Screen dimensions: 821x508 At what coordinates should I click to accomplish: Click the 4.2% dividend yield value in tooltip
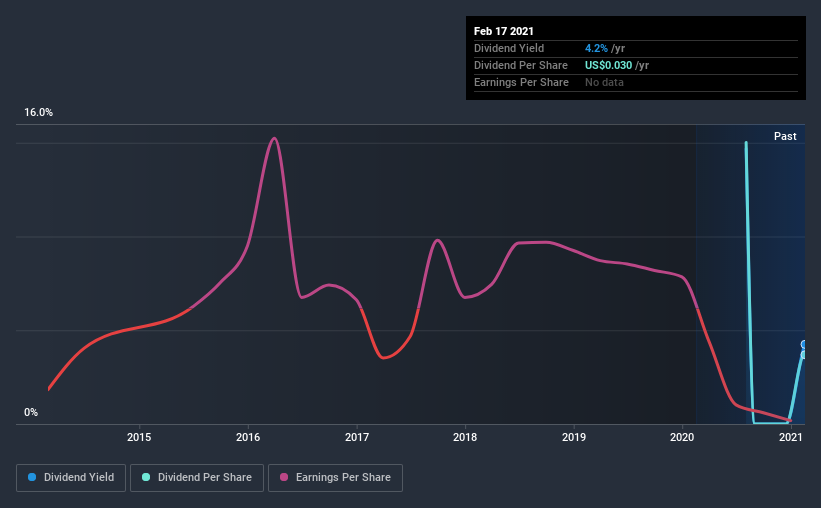click(x=596, y=48)
